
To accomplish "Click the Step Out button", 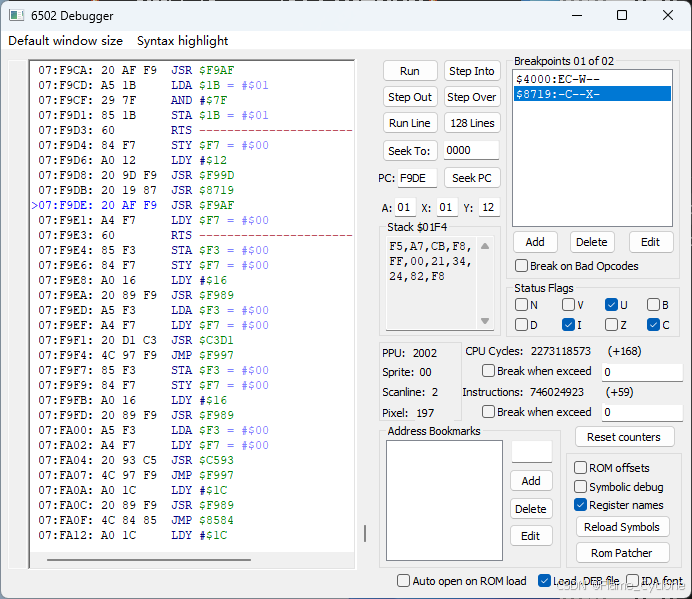I will click(x=410, y=97).
